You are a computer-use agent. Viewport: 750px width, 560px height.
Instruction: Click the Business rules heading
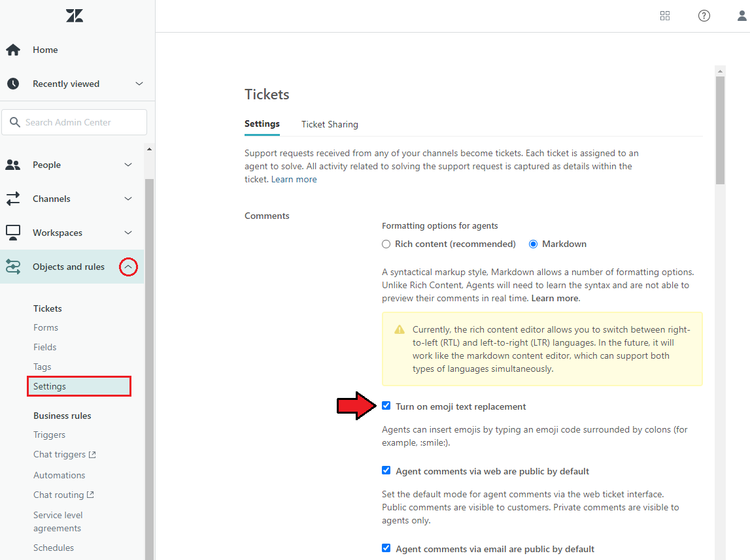[x=62, y=416]
